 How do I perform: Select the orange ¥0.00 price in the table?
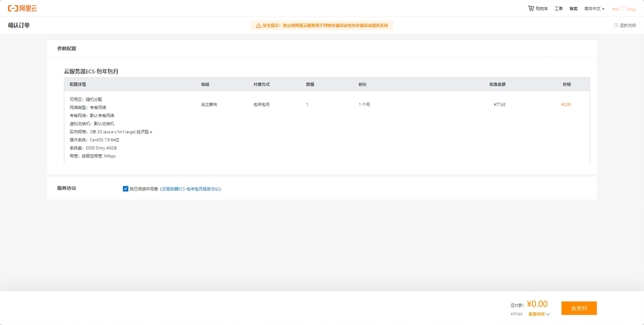[x=566, y=105]
